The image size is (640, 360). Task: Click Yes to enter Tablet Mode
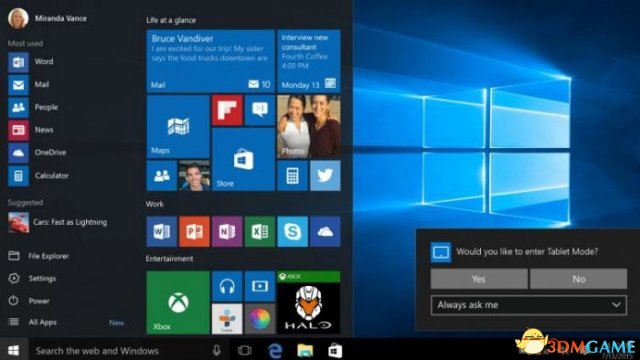[479, 279]
